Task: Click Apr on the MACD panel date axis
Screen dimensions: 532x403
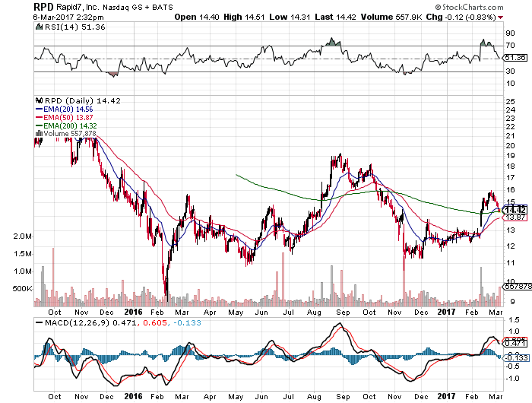Action: tap(210, 397)
